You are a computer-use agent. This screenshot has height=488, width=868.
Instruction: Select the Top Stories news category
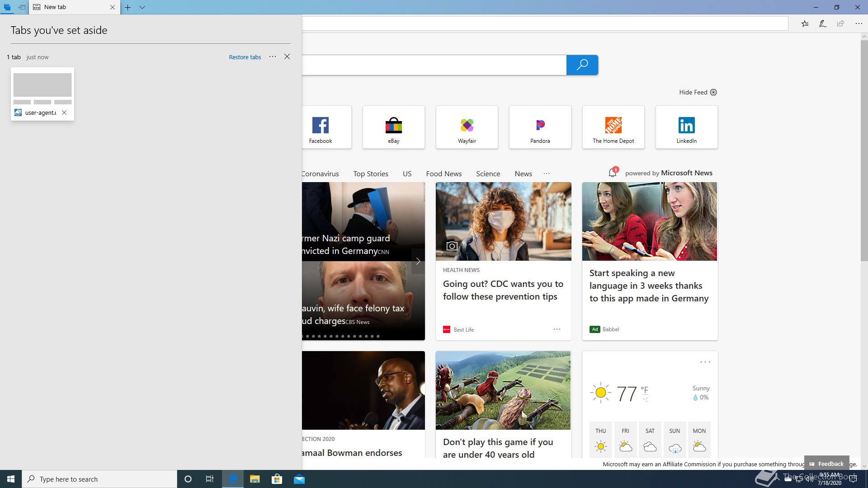click(x=371, y=174)
